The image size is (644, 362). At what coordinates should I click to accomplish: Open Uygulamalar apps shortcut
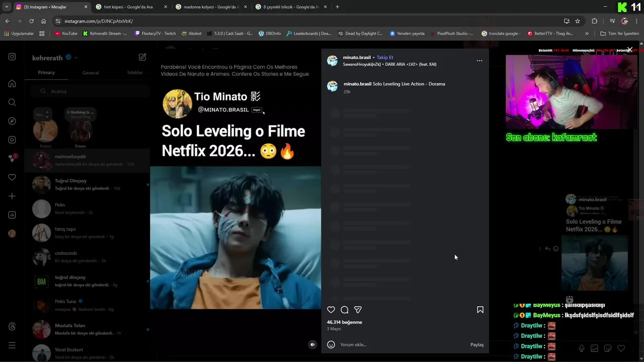[x=19, y=33]
